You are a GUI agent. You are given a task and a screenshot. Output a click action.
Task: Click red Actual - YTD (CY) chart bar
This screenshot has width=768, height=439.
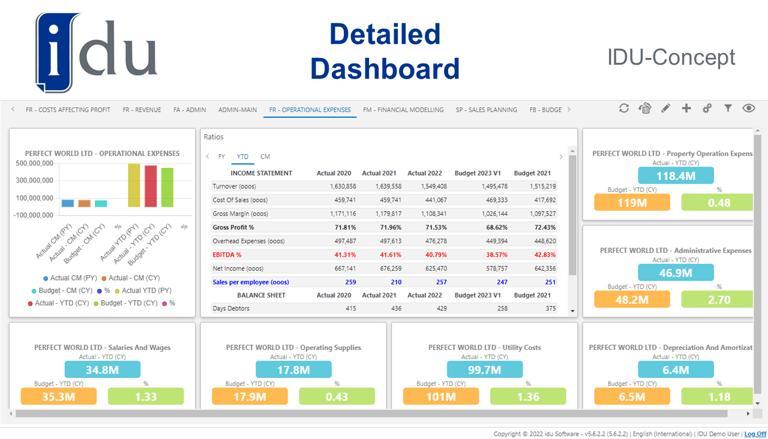150,186
